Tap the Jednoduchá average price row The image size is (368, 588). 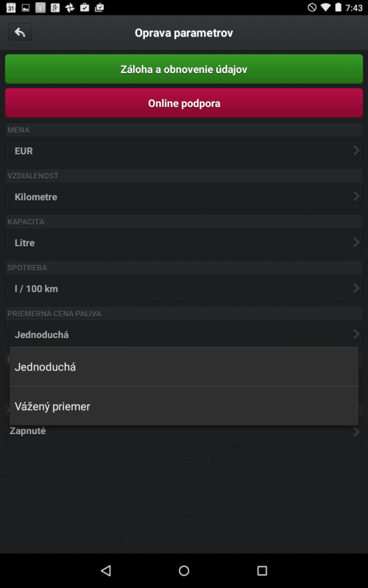(x=184, y=334)
